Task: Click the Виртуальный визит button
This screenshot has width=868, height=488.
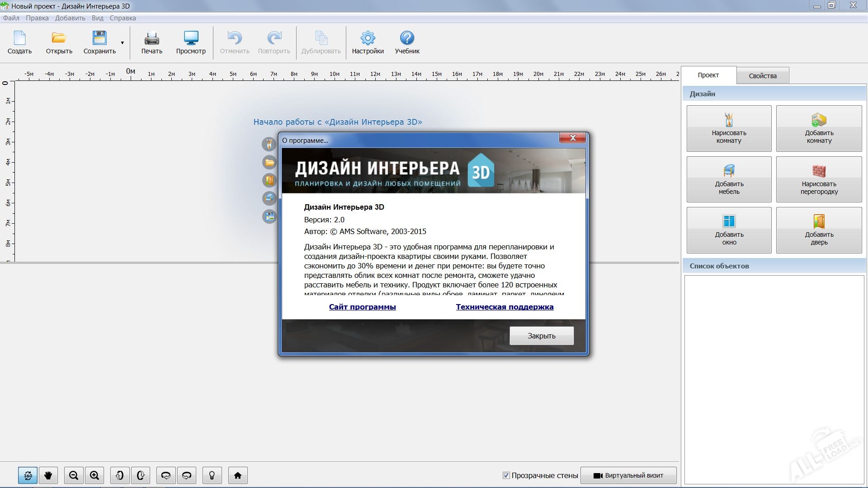Action: (628, 475)
